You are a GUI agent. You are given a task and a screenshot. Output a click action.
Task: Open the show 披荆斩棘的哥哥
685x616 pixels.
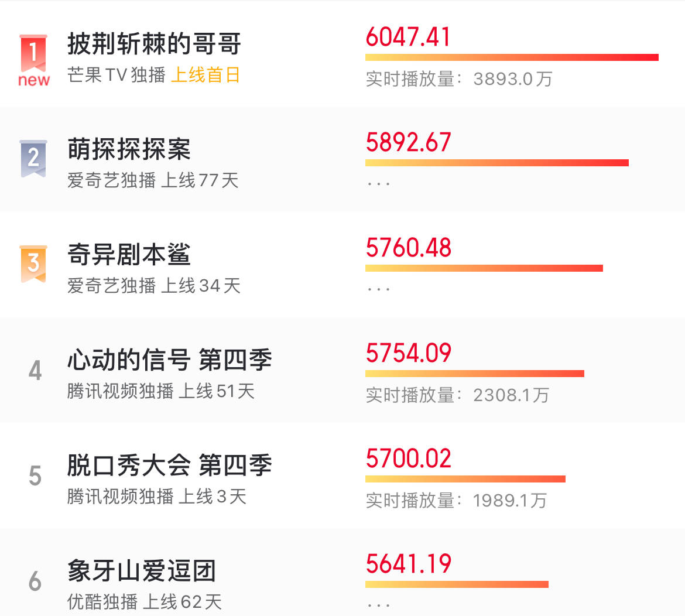pyautogui.click(x=154, y=44)
